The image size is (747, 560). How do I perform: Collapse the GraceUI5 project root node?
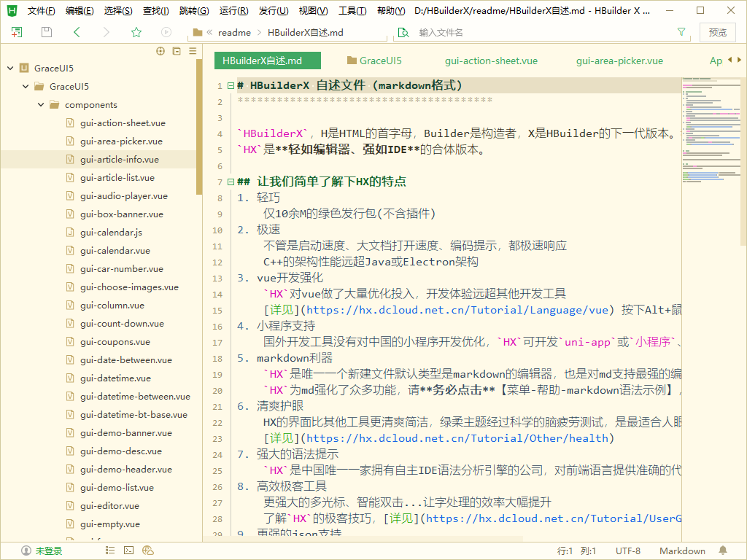pyautogui.click(x=10, y=69)
